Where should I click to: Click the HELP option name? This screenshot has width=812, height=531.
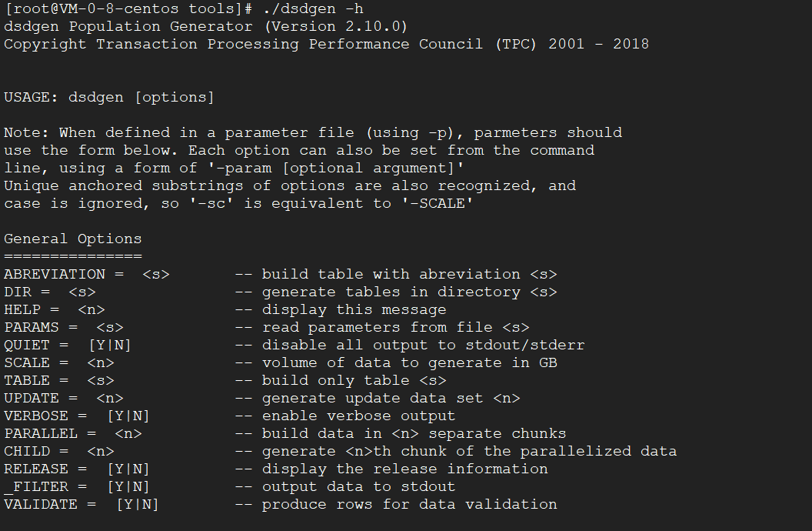point(22,309)
